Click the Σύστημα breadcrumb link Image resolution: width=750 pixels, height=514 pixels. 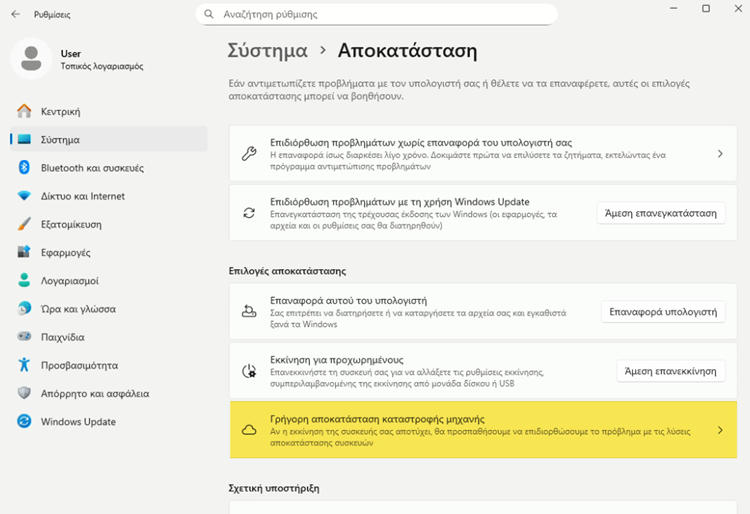(267, 51)
